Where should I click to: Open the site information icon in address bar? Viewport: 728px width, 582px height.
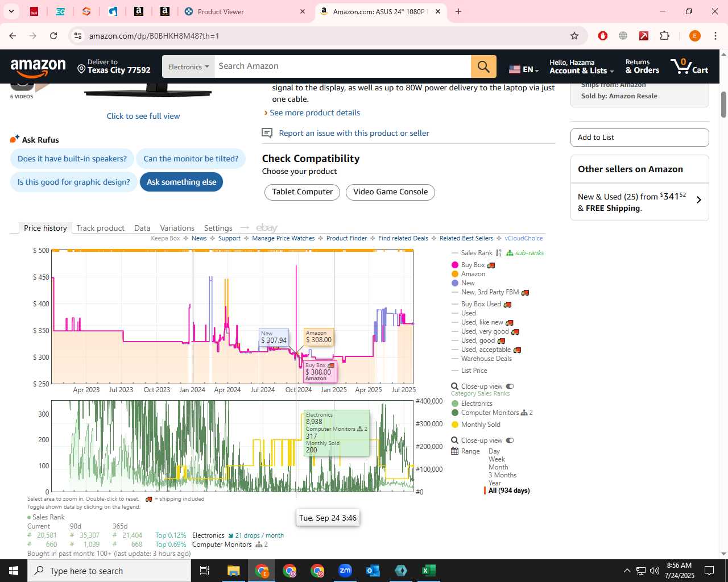pyautogui.click(x=78, y=36)
